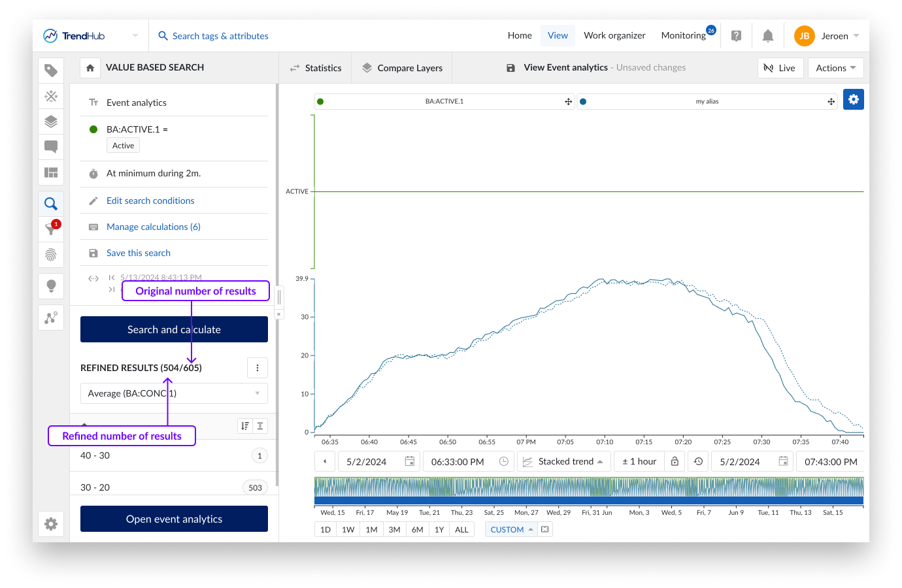Click the notifications bell icon
This screenshot has height=588, width=902.
[768, 36]
